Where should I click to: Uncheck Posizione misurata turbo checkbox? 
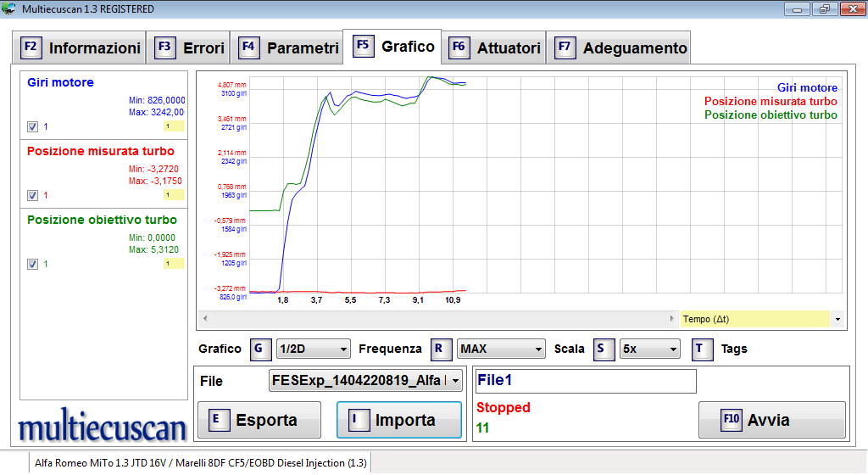(32, 195)
